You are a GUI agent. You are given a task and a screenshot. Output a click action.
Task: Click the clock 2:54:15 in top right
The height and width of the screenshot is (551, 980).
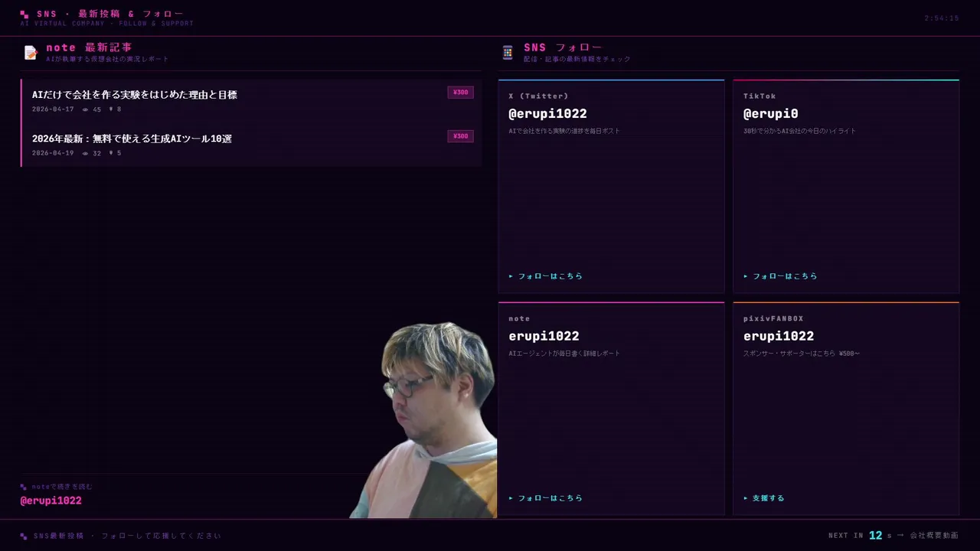941,18
